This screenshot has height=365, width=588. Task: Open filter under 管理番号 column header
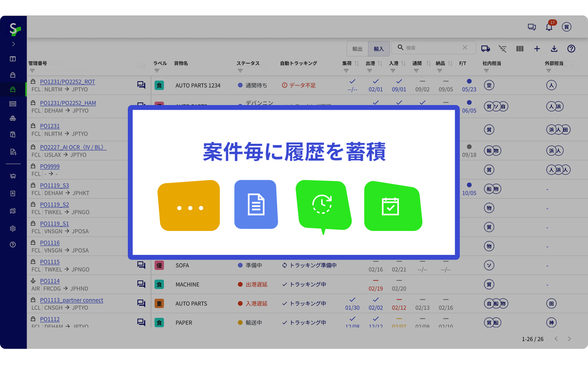32,71
